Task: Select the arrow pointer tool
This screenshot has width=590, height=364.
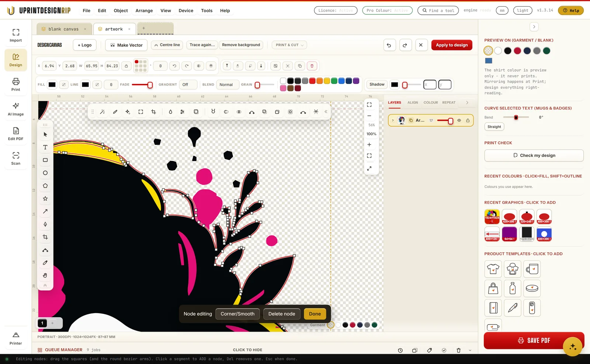Action: 45,134
